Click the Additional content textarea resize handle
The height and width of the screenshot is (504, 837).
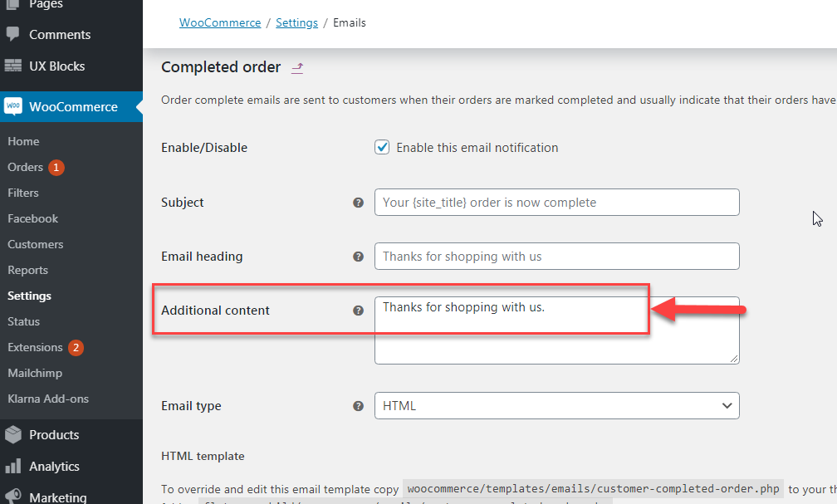click(734, 359)
